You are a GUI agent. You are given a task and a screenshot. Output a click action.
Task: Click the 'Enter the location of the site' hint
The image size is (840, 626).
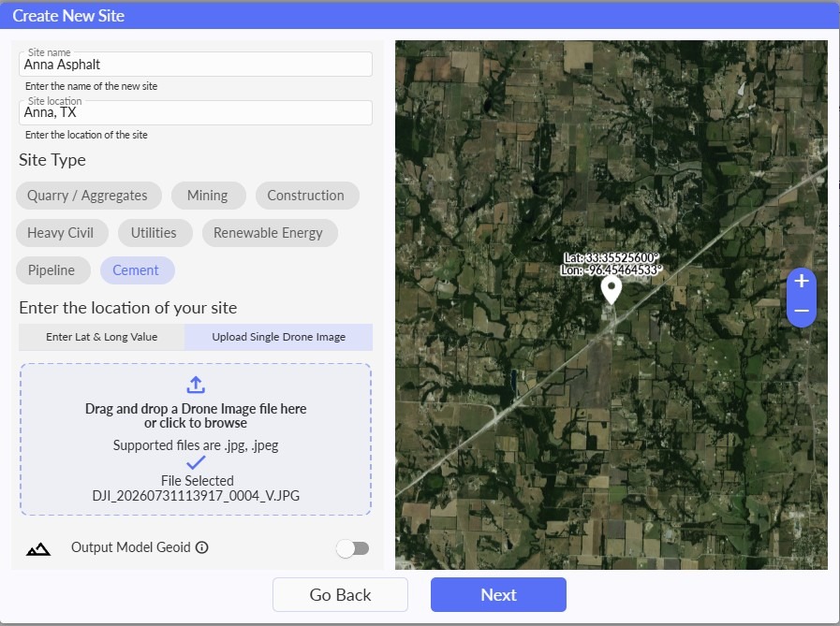[x=86, y=135]
